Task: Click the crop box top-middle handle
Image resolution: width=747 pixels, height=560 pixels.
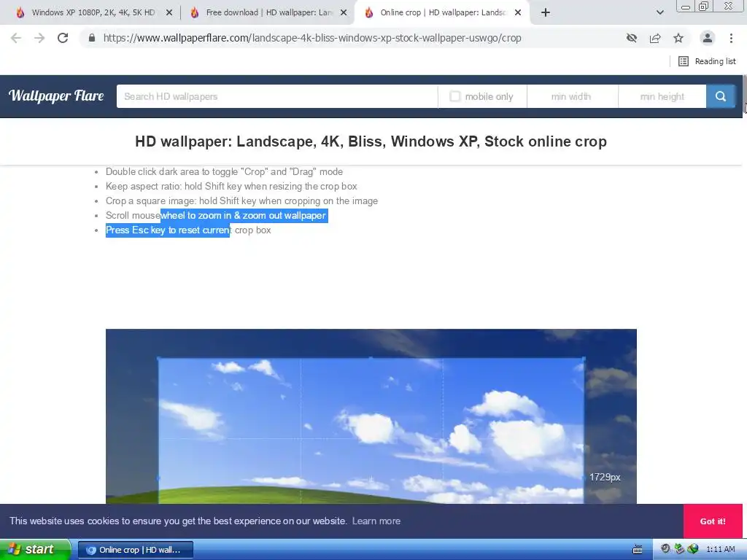Action: (x=371, y=358)
